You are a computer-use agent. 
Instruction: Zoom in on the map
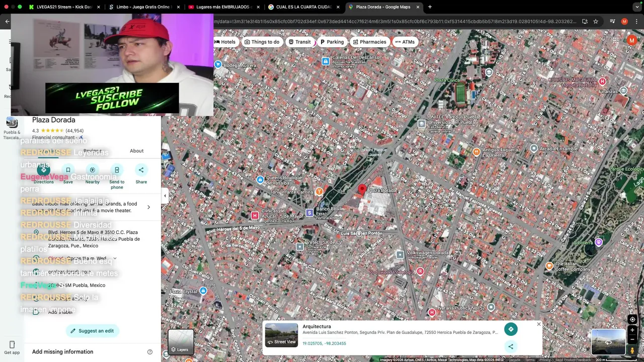632,330
